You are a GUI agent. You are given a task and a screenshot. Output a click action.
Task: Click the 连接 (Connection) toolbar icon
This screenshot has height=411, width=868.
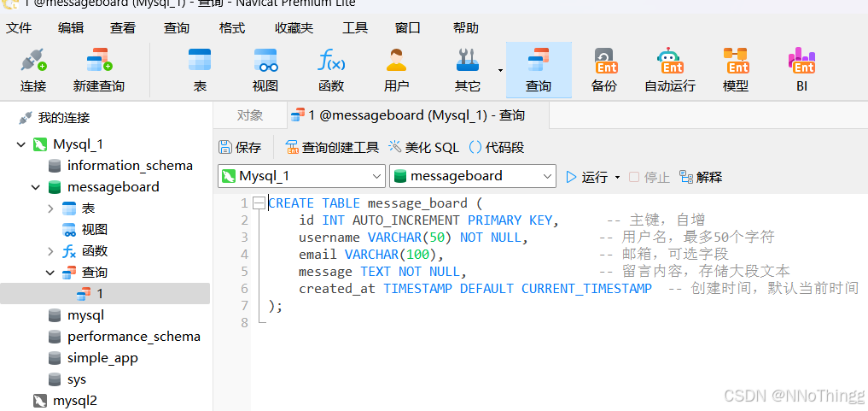click(x=33, y=69)
